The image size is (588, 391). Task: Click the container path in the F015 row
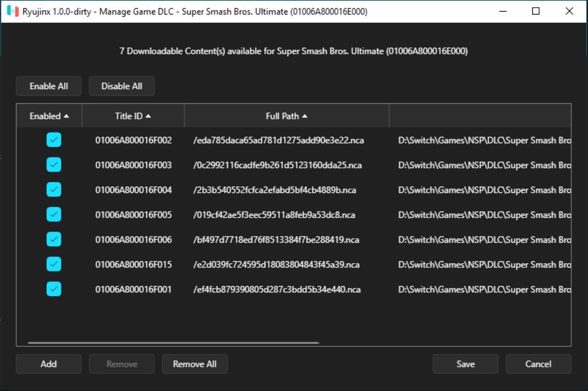tap(484, 265)
